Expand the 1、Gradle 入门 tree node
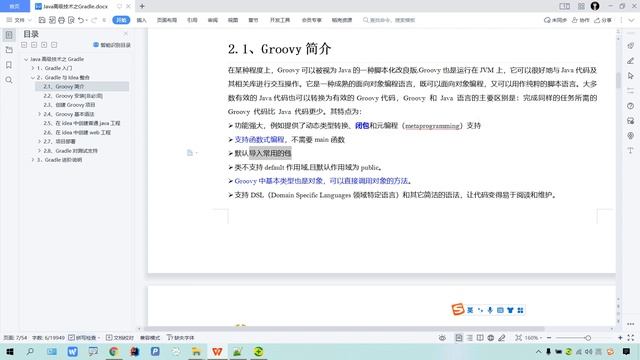 pos(33,68)
